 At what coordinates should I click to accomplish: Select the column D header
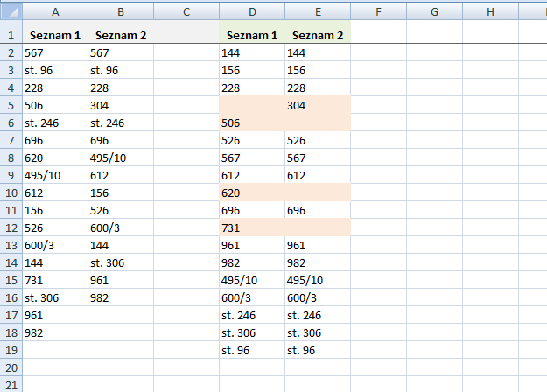pyautogui.click(x=252, y=12)
